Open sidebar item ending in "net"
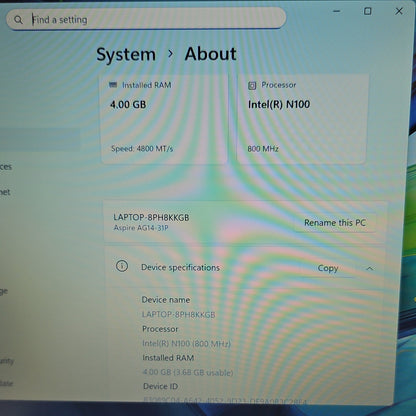This screenshot has width=416, height=416. click(5, 192)
